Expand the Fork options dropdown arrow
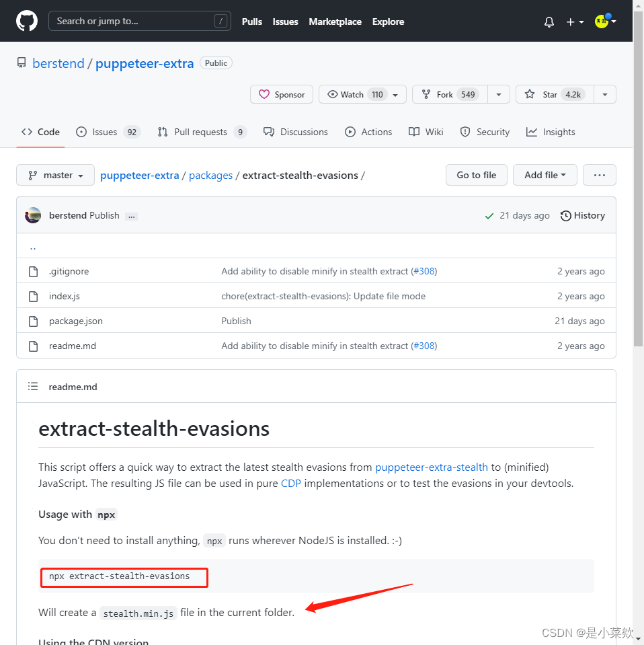 pyautogui.click(x=498, y=95)
